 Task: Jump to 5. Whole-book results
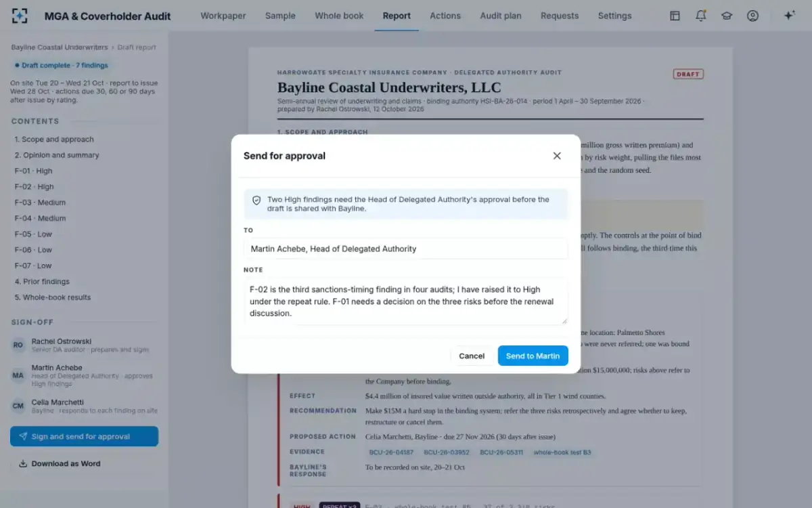[x=53, y=297]
